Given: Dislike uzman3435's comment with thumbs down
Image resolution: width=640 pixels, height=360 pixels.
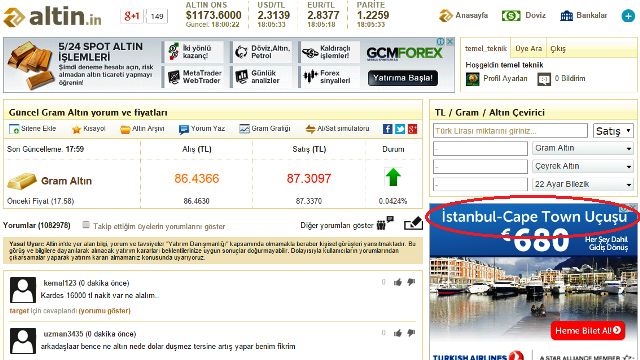Looking at the screenshot, I should click(x=411, y=333).
